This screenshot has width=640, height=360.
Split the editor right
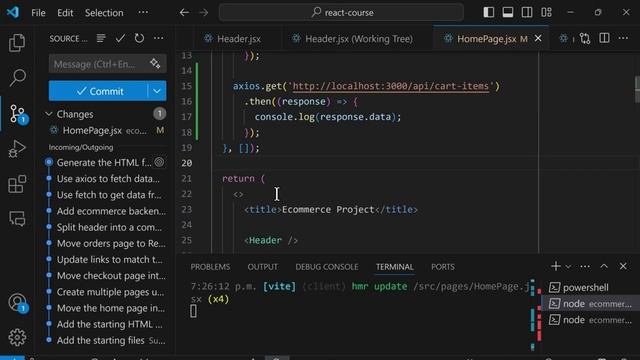(x=604, y=38)
